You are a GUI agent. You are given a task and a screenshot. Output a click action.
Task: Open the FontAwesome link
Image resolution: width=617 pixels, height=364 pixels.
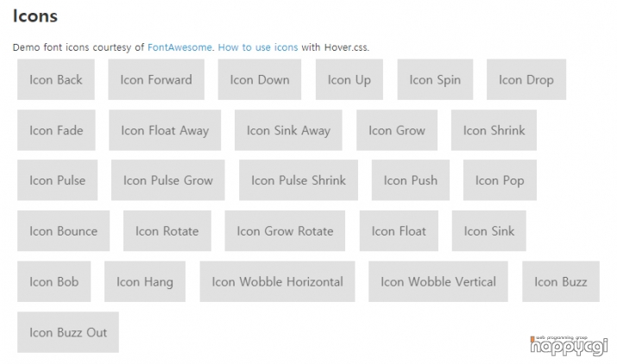pyautogui.click(x=179, y=47)
